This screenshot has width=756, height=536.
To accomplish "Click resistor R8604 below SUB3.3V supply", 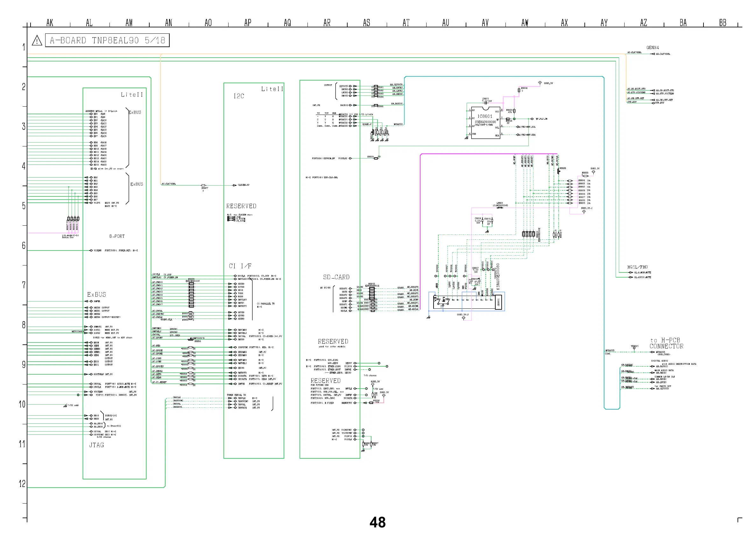I will tap(519, 90).
